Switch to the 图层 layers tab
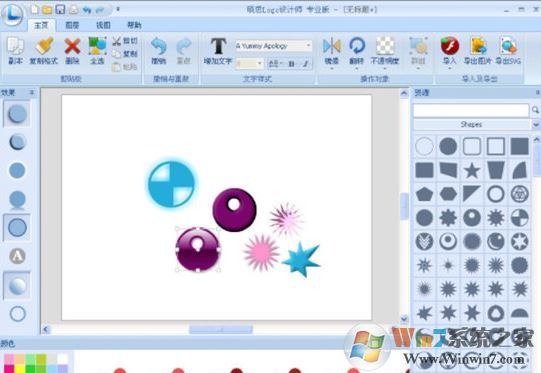Screen dimensions: 541x373 (x=72, y=25)
